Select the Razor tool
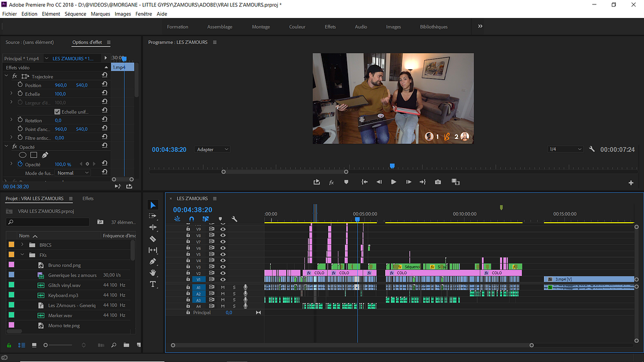 click(x=153, y=239)
